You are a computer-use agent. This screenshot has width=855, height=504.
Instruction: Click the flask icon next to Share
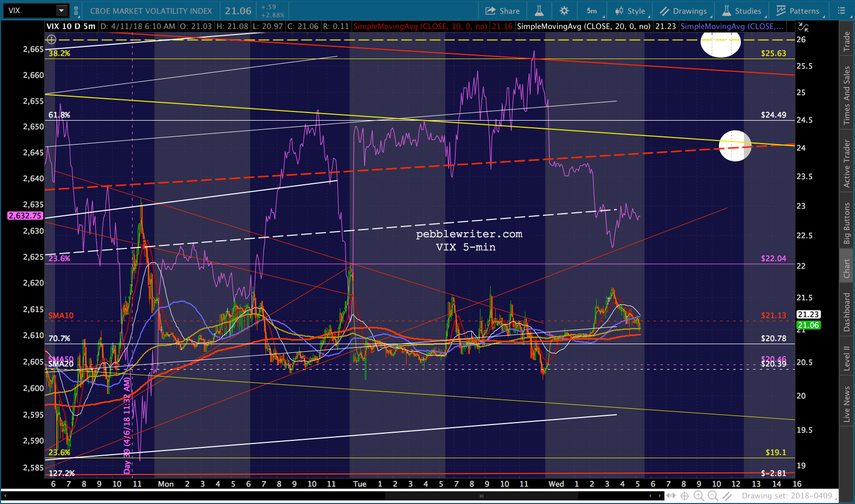539,11
